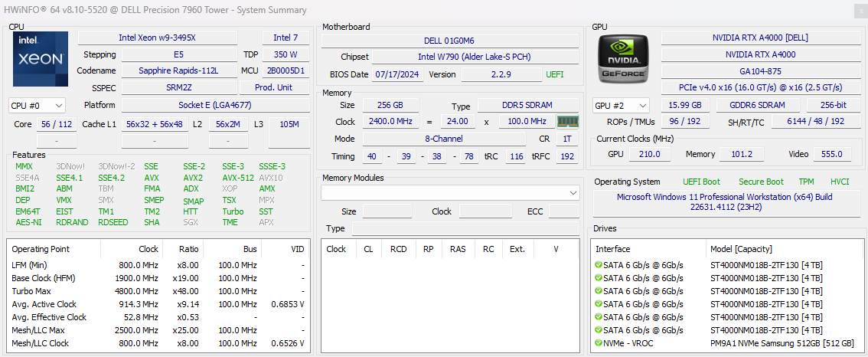Click the 256-bit bus width field
Image resolution: width=868 pixels, height=357 pixels.
[x=833, y=105]
